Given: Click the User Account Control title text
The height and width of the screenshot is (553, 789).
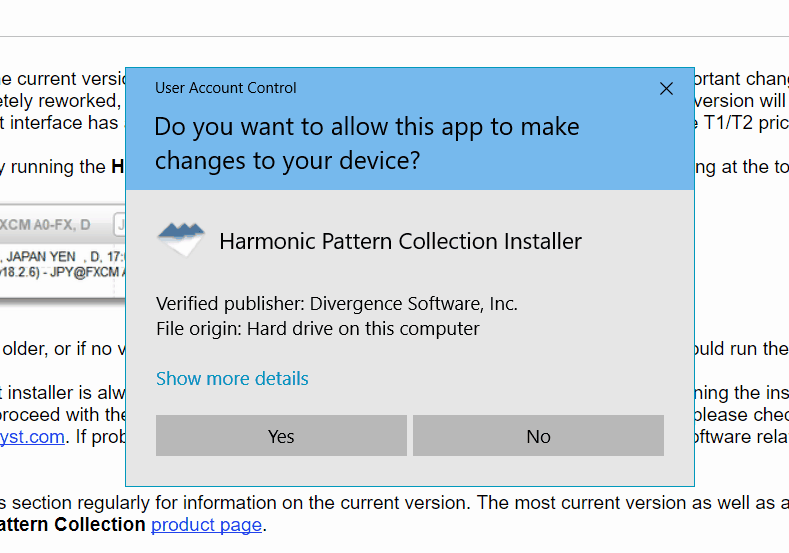Looking at the screenshot, I should tap(225, 88).
